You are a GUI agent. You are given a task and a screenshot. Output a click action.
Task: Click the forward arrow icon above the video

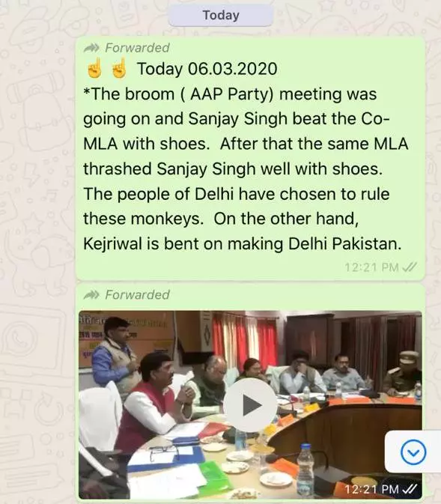(91, 295)
